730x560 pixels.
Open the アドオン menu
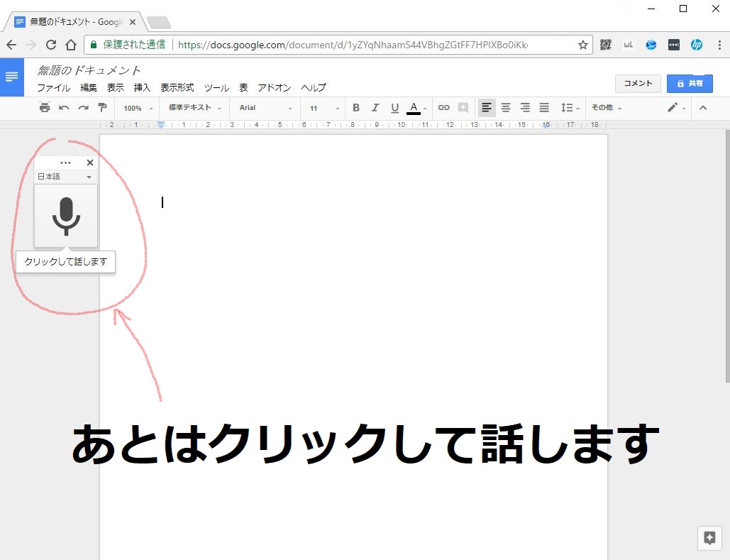coord(275,87)
